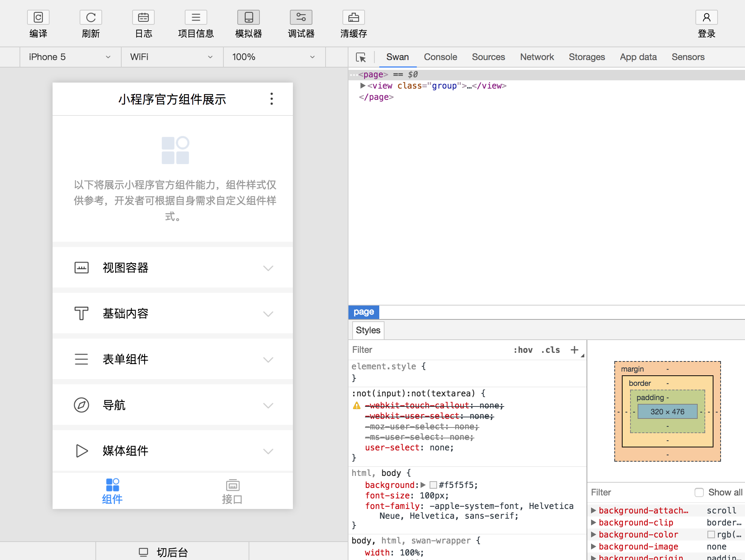Open the three-dot menu in simulator header
Viewport: 745px width, 560px height.
pyautogui.click(x=271, y=99)
